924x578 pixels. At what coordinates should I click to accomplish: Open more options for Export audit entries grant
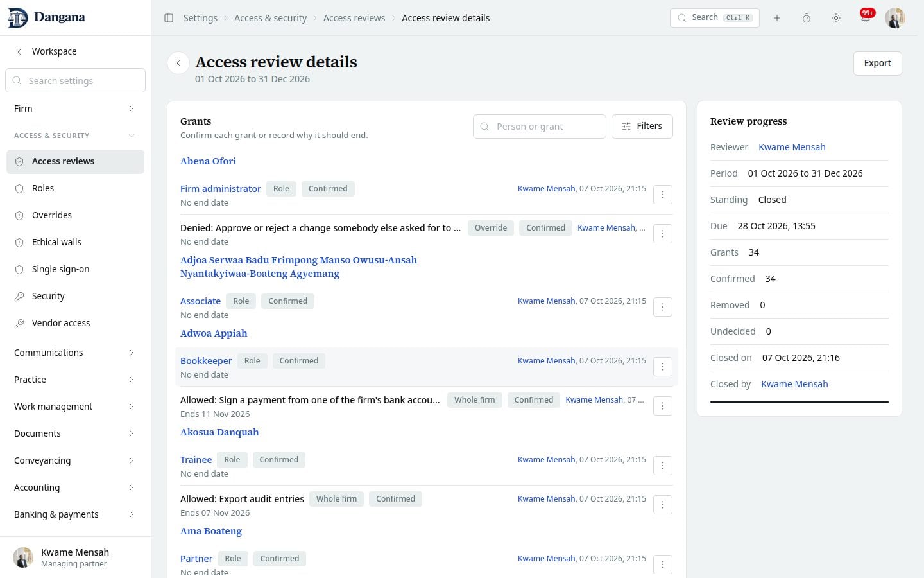tap(663, 505)
